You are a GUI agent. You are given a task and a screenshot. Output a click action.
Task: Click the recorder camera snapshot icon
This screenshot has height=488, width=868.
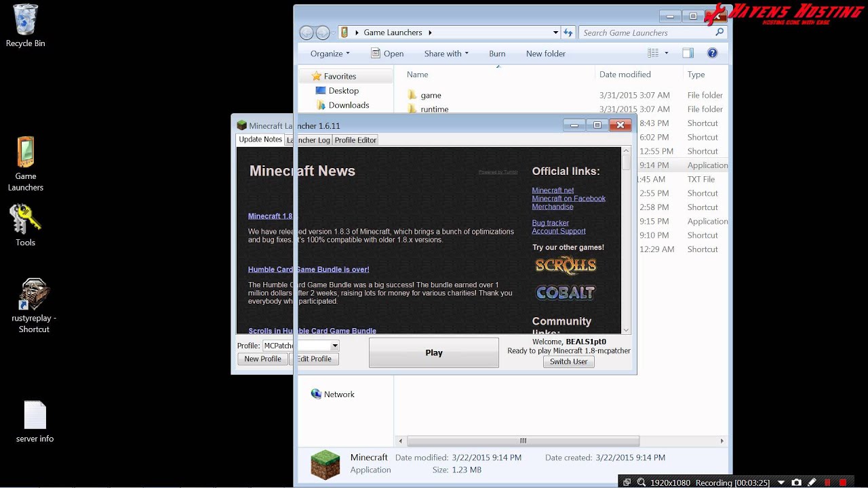[x=797, y=482]
